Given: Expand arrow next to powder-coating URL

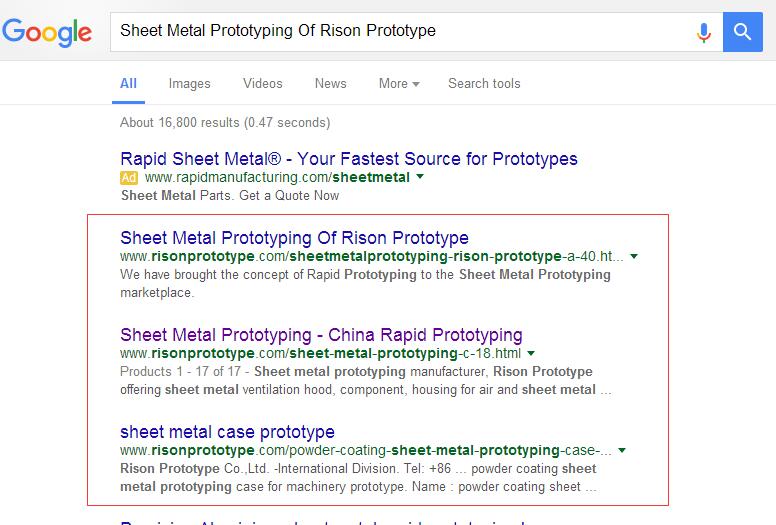Looking at the screenshot, I should (x=622, y=451).
